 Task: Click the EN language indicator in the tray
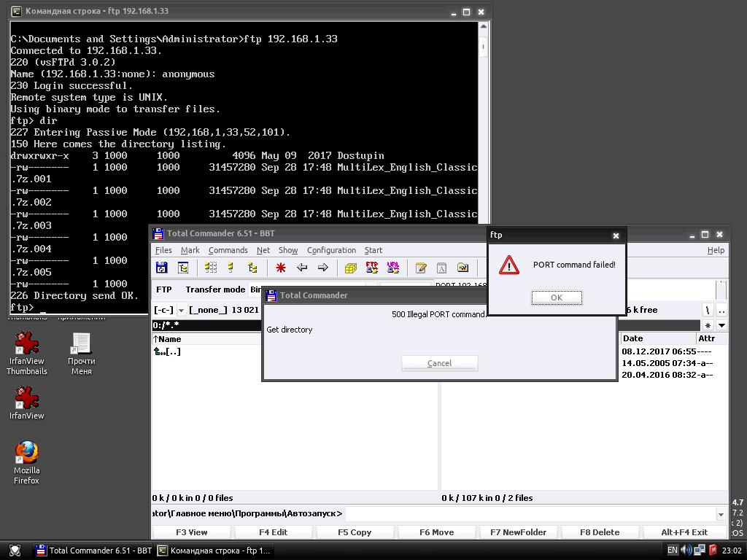[672, 551]
